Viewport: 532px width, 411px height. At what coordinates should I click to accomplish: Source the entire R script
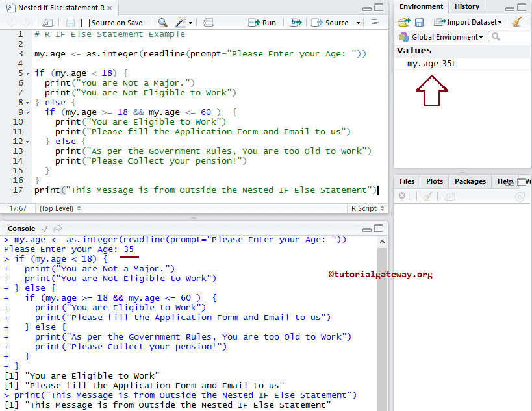330,22
